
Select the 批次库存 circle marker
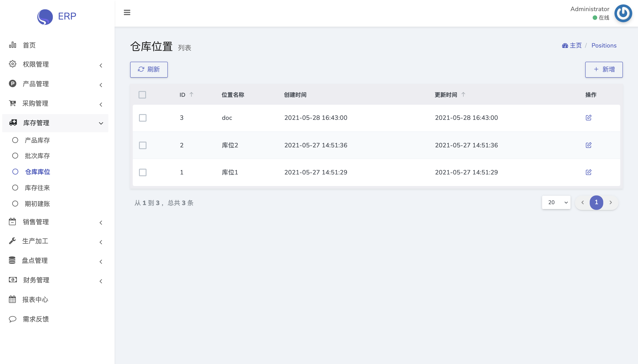point(15,156)
